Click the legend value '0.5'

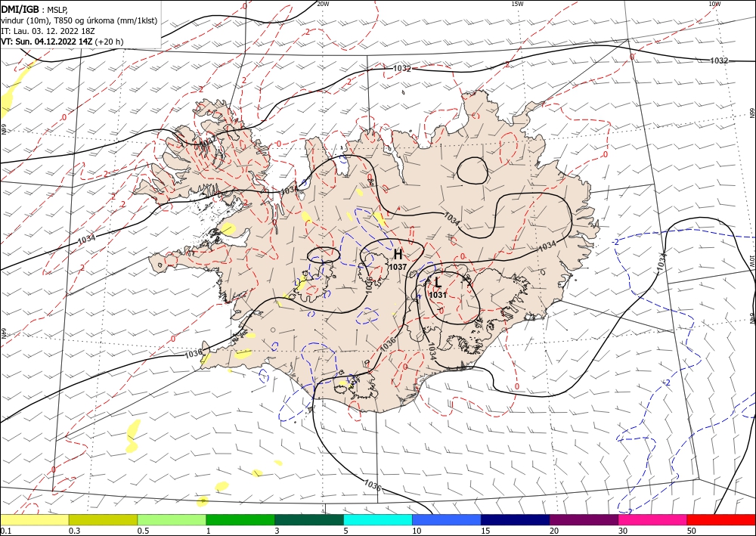[x=143, y=531]
